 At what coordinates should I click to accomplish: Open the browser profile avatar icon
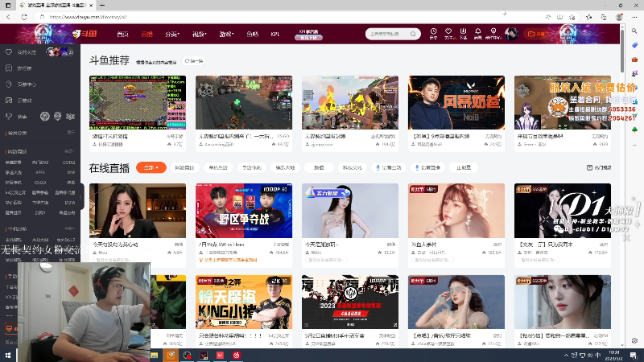(x=619, y=17)
